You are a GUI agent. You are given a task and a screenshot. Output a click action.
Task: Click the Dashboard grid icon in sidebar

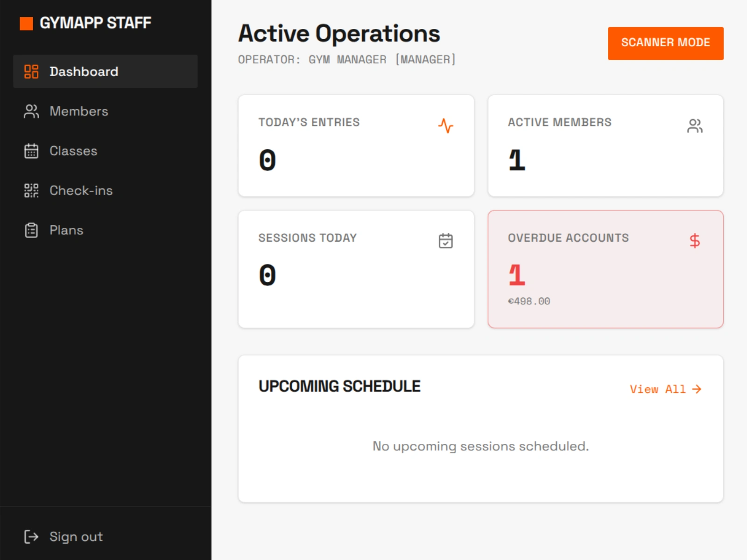pyautogui.click(x=31, y=71)
